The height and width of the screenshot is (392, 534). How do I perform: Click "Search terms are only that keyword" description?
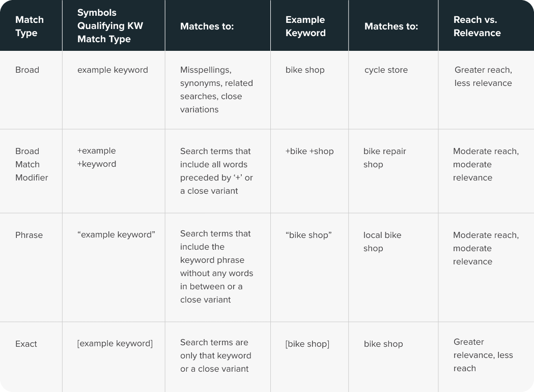[215, 355]
